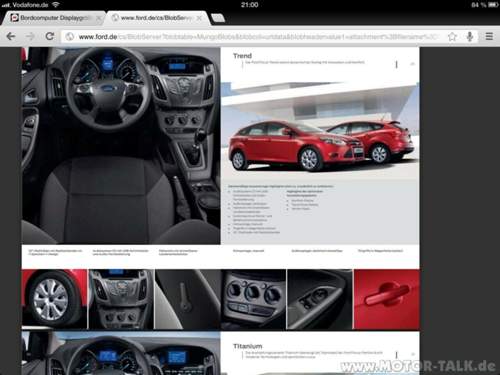Click the forward navigation arrow
Viewport: 500px width, 375px height.
pyautogui.click(x=30, y=36)
